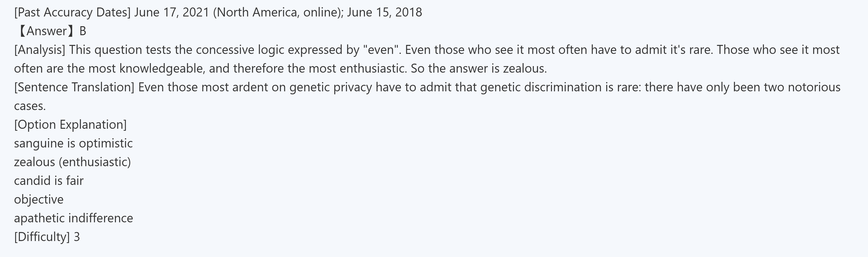Click the date "June 17, 2021"
The image size is (868, 257).
click(172, 12)
